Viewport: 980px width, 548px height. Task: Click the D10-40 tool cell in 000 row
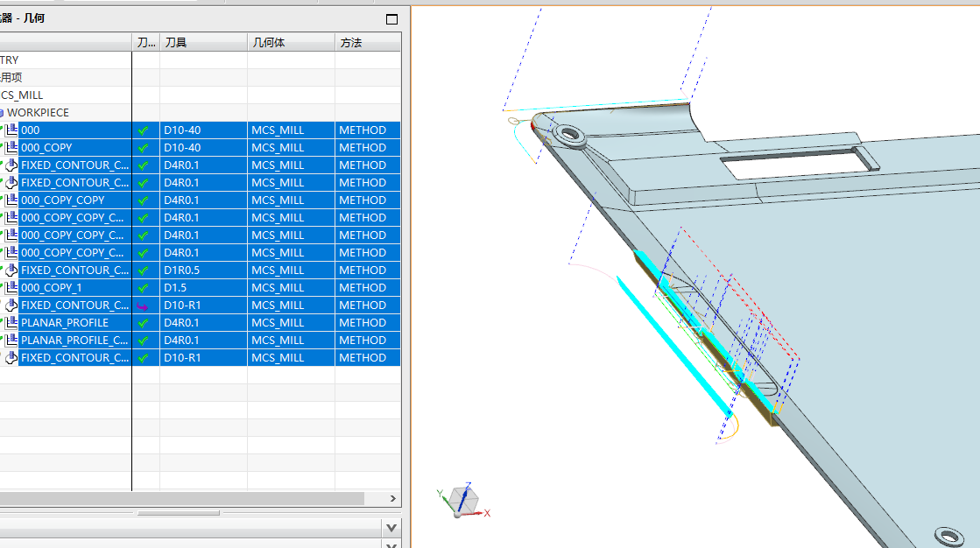(x=204, y=130)
